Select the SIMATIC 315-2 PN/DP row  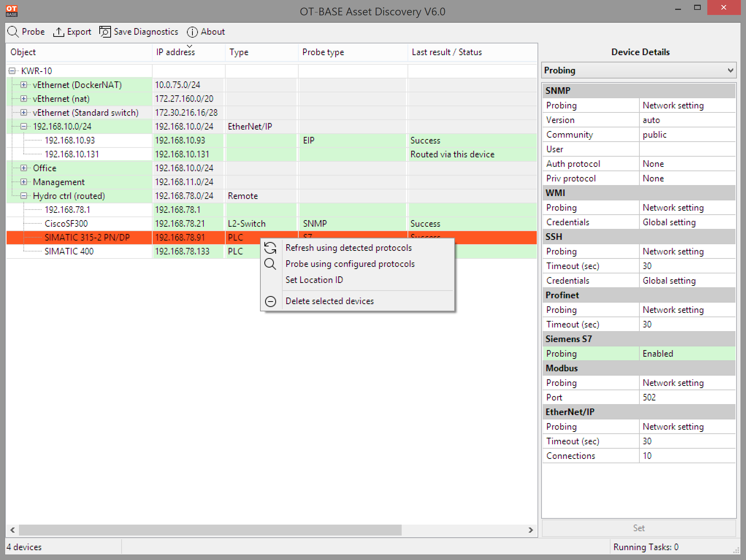272,238
